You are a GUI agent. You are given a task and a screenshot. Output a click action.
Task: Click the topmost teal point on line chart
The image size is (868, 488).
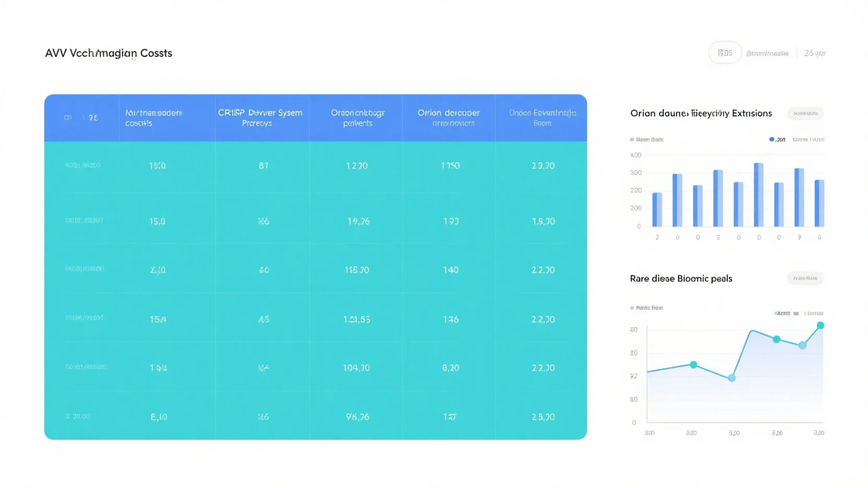[x=820, y=325]
